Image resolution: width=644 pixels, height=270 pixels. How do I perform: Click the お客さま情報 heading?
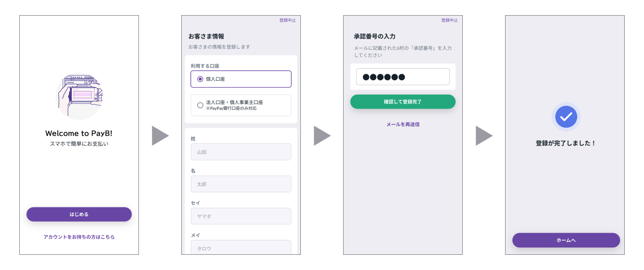click(206, 36)
